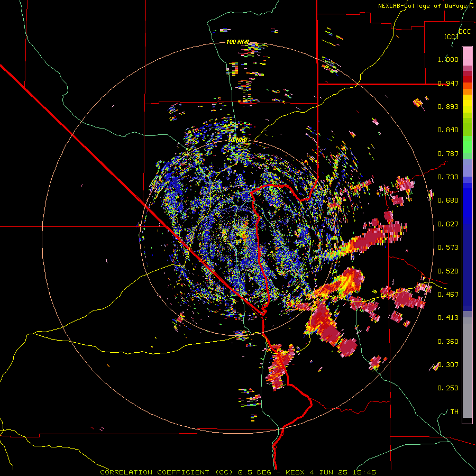Click the TH threshold label
476x476 pixels.
(x=454, y=412)
